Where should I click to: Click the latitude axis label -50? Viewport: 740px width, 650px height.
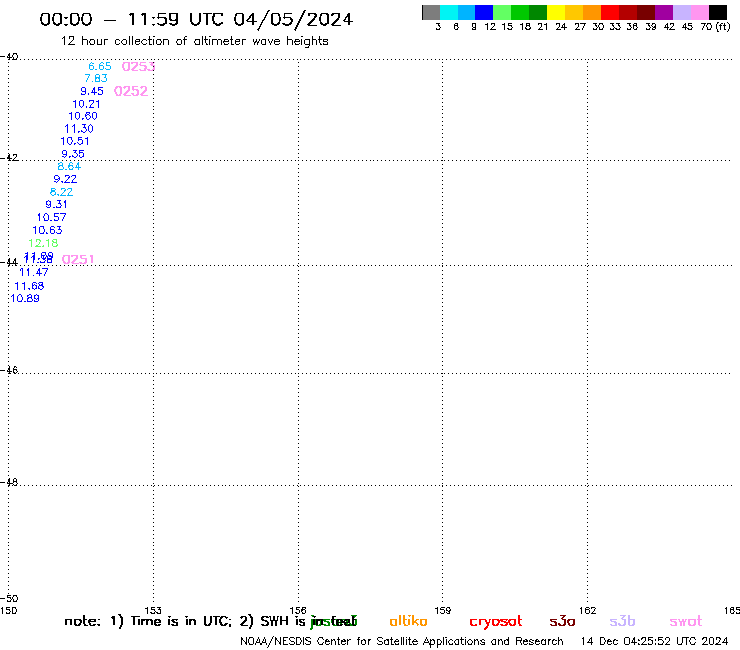click(x=9, y=599)
